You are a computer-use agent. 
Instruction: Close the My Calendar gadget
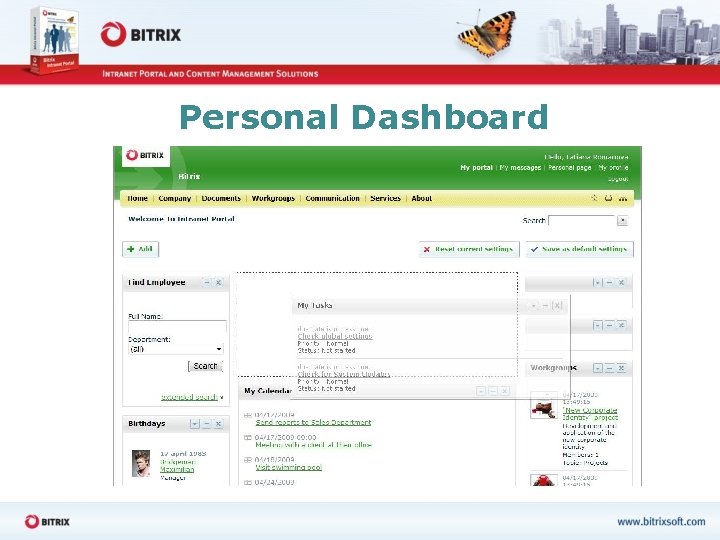(x=505, y=391)
